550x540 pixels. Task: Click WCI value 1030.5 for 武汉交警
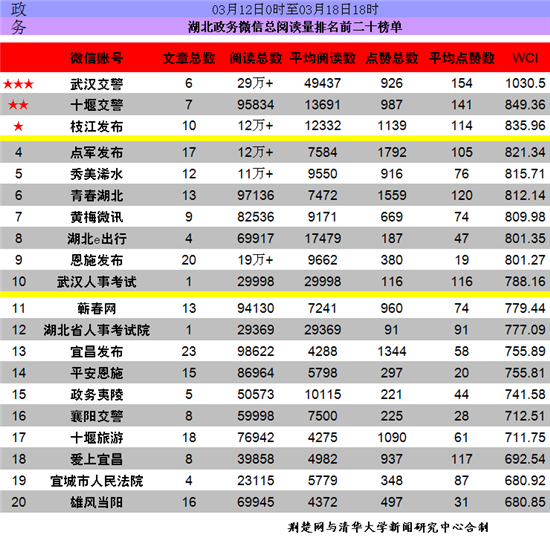pyautogui.click(x=525, y=83)
